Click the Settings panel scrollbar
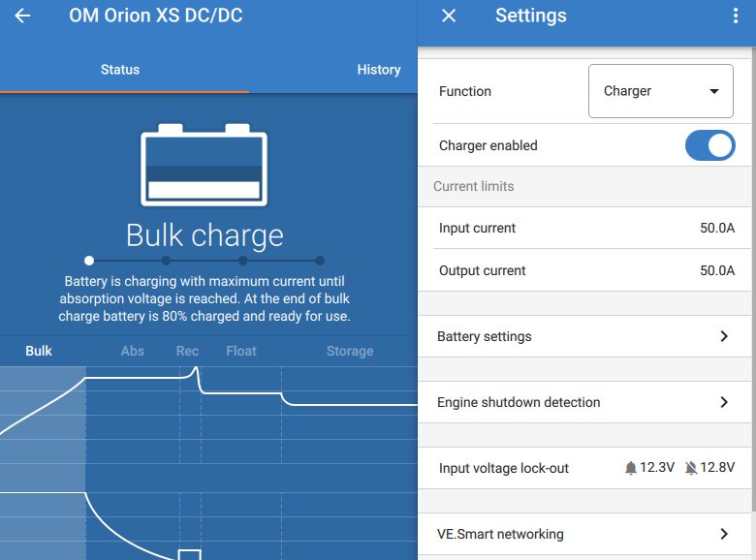 (x=754, y=280)
